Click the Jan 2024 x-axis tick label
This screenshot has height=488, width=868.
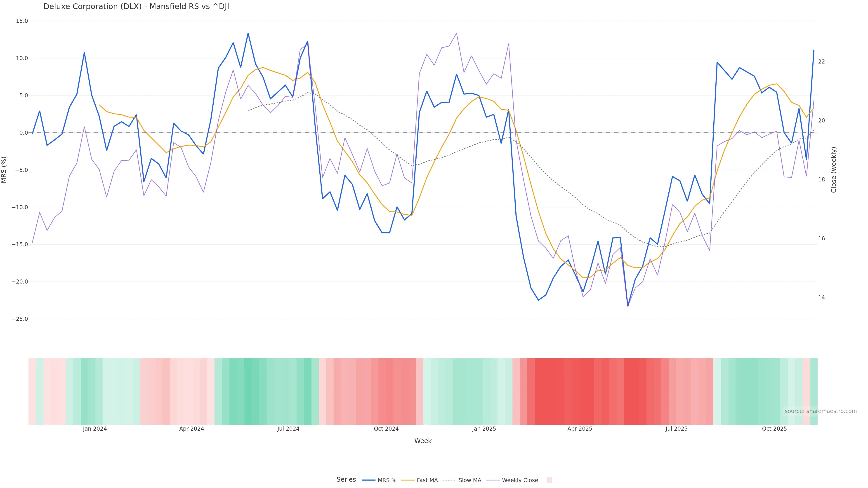pos(95,429)
